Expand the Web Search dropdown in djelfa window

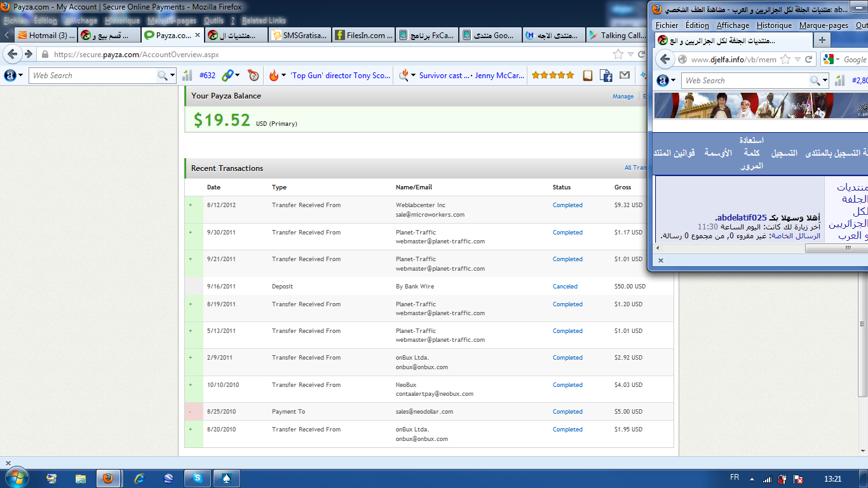coord(825,81)
